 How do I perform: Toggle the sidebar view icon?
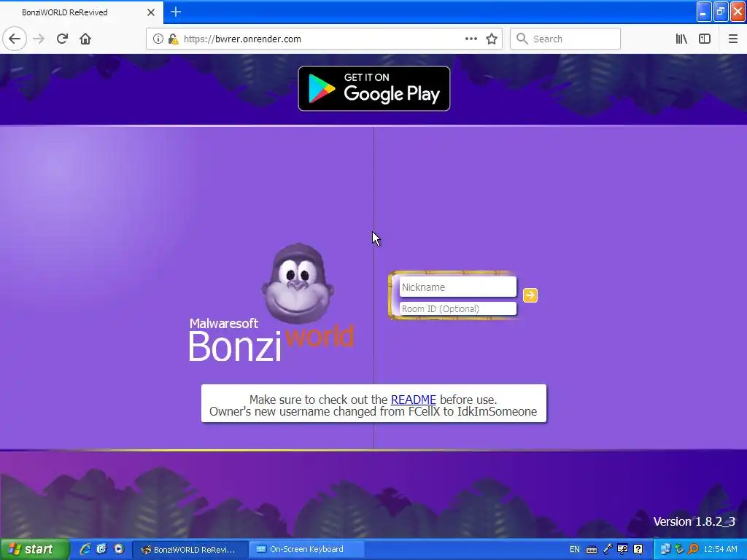705,39
